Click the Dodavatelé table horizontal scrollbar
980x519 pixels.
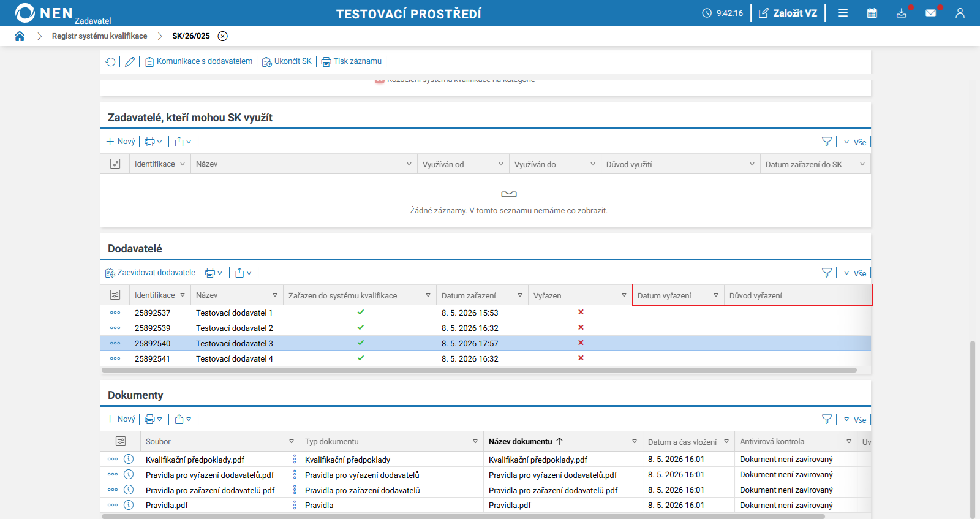[479, 370]
